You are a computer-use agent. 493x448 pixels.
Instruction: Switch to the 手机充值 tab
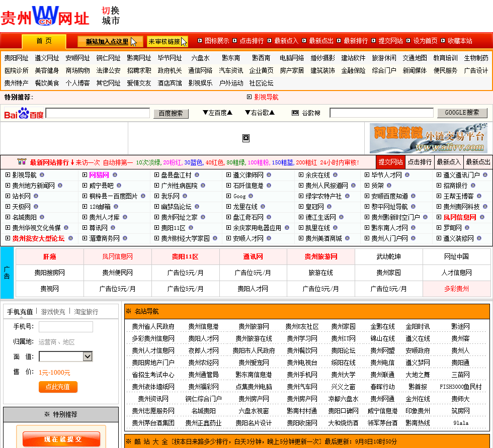pos(20,312)
